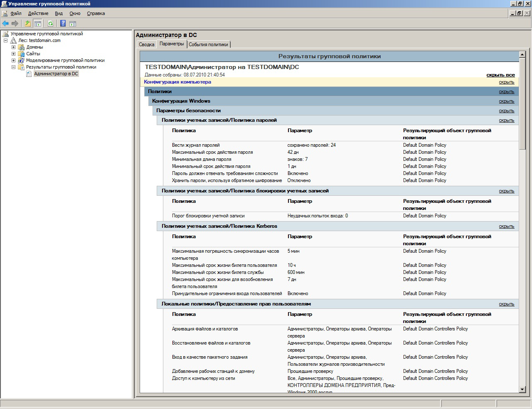532x409 pixels.
Task: Click the report scrollbar down arrow
Action: tap(522, 389)
